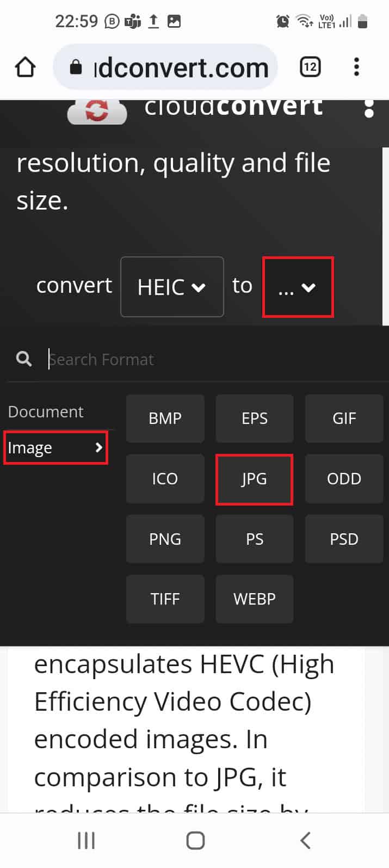The width and height of the screenshot is (389, 868).
Task: Select TIFF format option
Action: click(165, 599)
